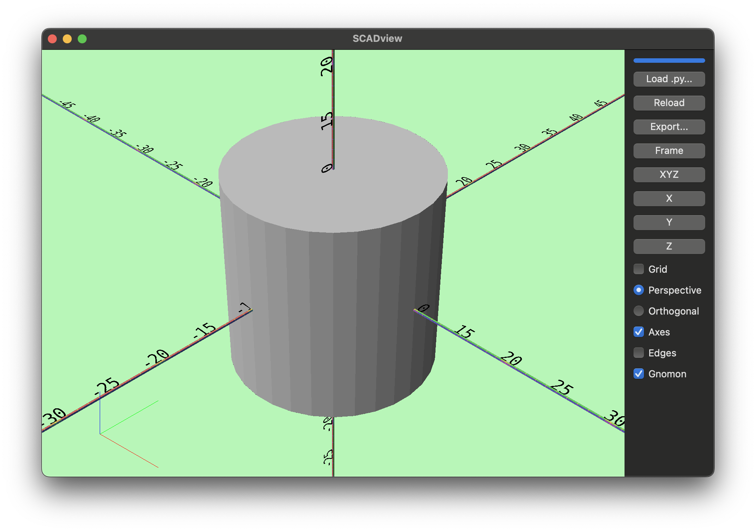756x532 pixels.
Task: Click the Frame button to fit the model
Action: pos(669,151)
